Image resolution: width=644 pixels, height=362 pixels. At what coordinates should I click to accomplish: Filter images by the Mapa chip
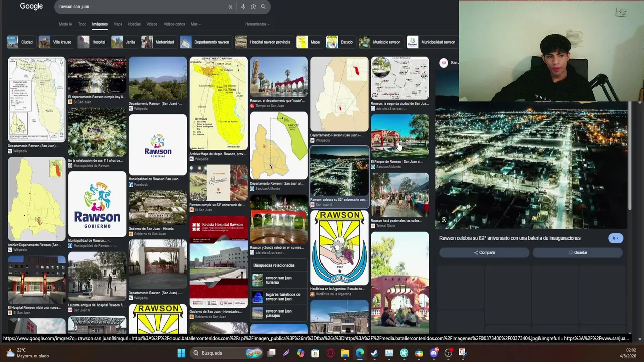tap(308, 42)
